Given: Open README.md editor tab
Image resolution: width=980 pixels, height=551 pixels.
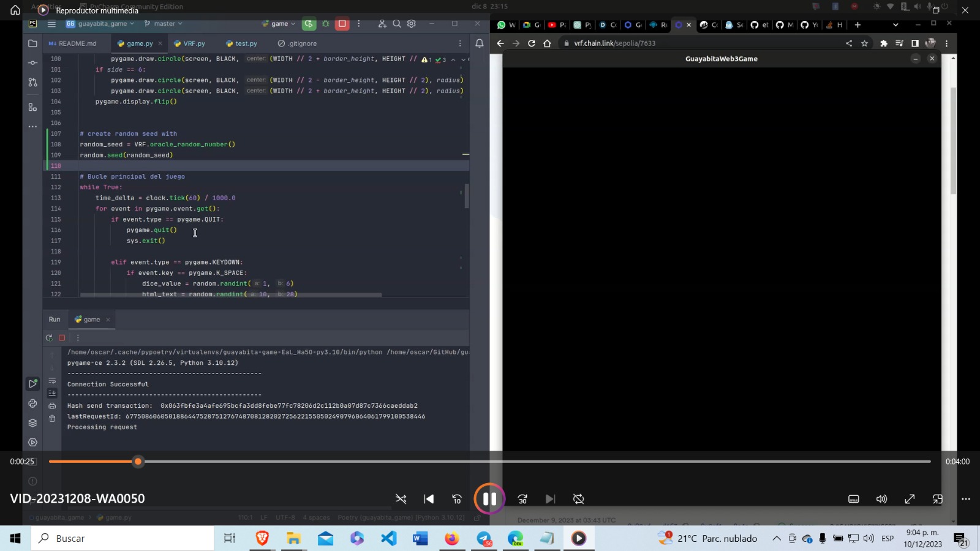Looking at the screenshot, I should (x=73, y=43).
